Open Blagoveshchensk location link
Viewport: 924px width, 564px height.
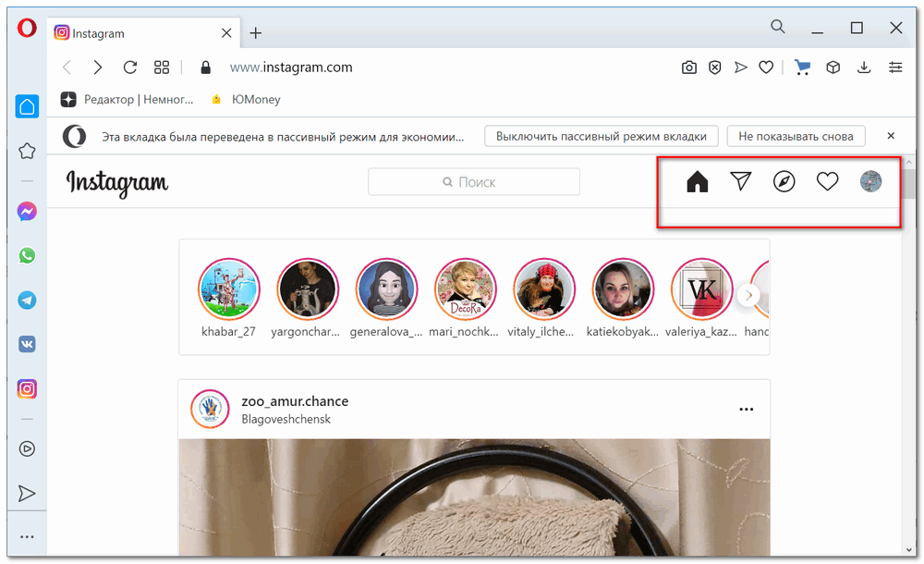[286, 419]
